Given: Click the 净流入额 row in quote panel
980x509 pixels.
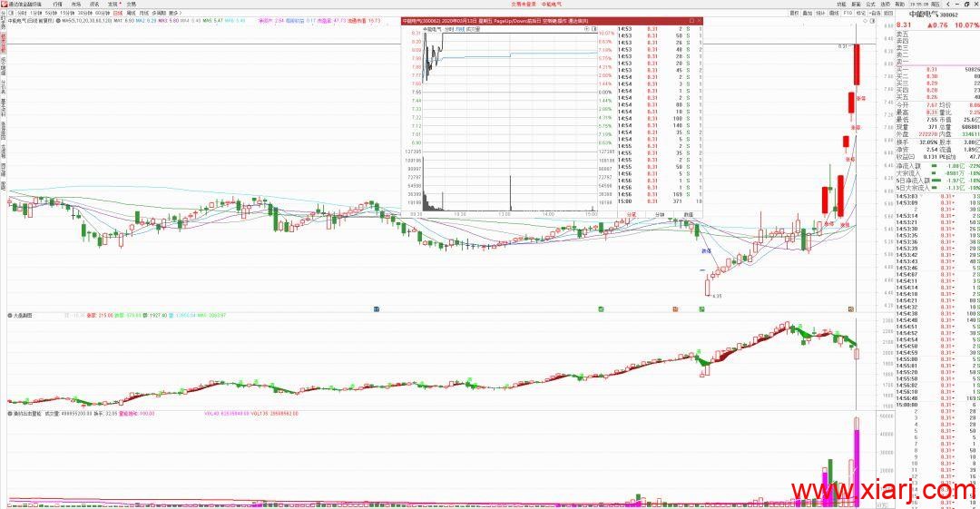Looking at the screenshot, I should [x=937, y=166].
